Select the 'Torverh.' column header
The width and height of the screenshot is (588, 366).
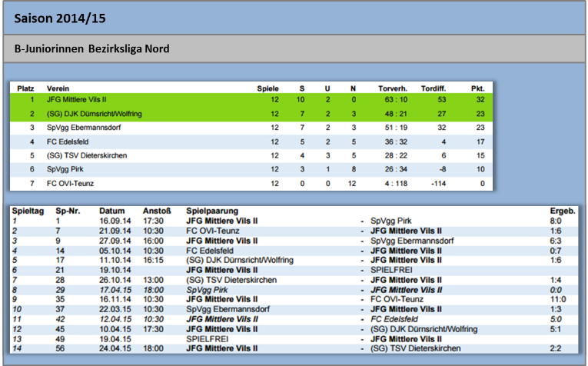tap(393, 88)
